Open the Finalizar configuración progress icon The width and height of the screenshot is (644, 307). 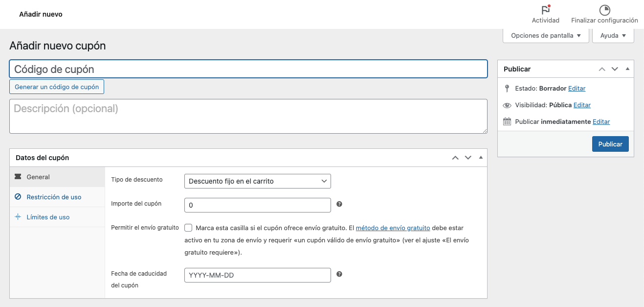pos(604,9)
